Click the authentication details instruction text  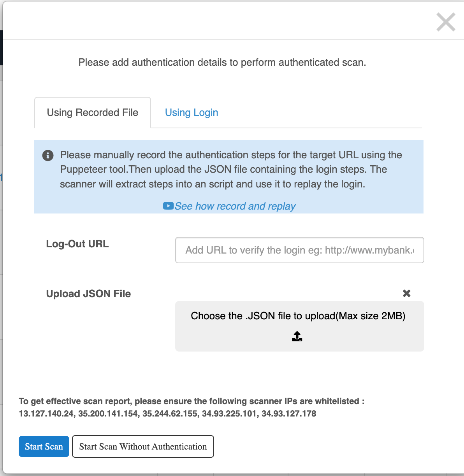click(x=222, y=62)
